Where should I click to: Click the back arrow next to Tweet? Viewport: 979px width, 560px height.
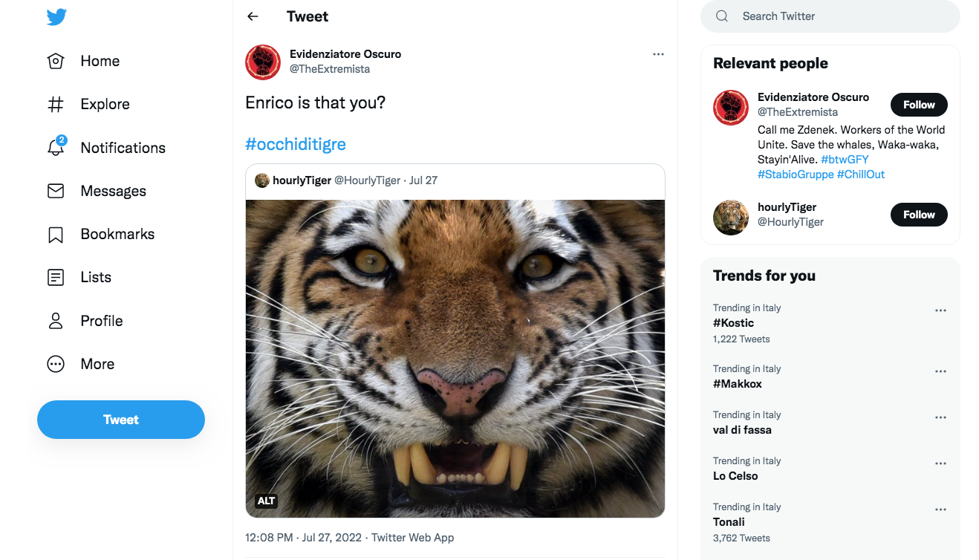pyautogui.click(x=253, y=16)
